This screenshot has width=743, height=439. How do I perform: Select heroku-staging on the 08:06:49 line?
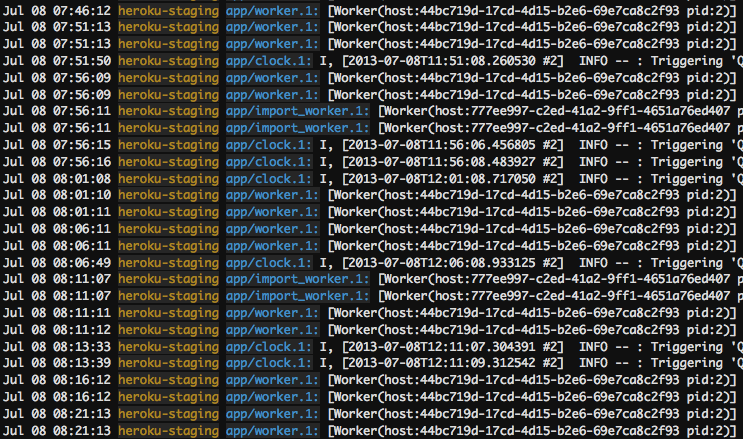[x=169, y=263]
